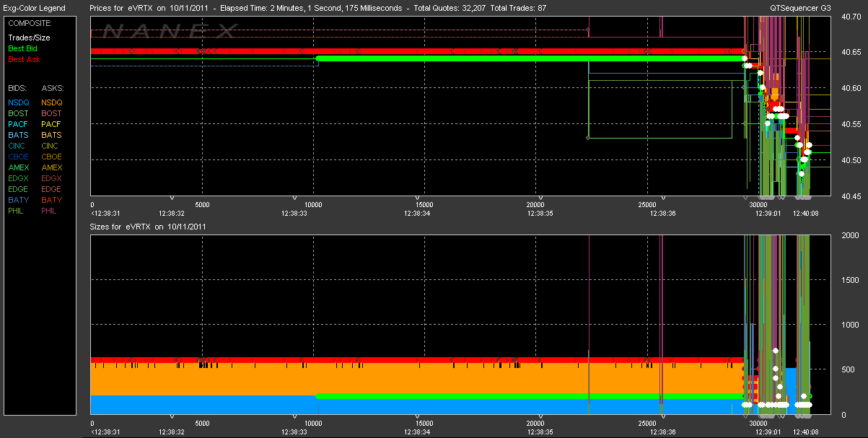Image resolution: width=868 pixels, height=438 pixels.
Task: Choose CBOE in the ASKS column
Action: coord(52,157)
